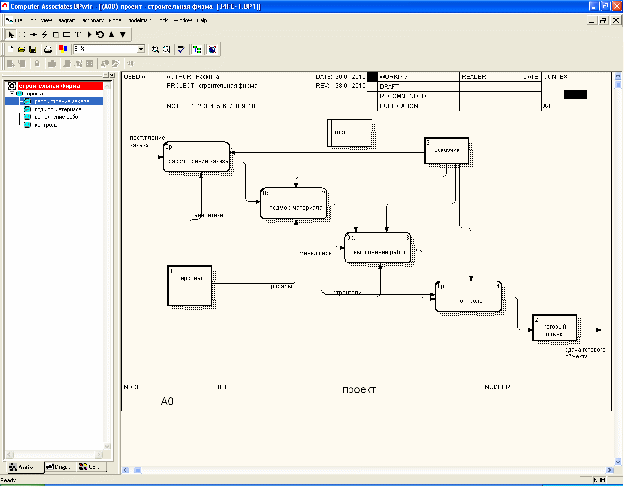624x487 pixels.
Task: Open the zoom percentage dropdown
Action: (141, 48)
